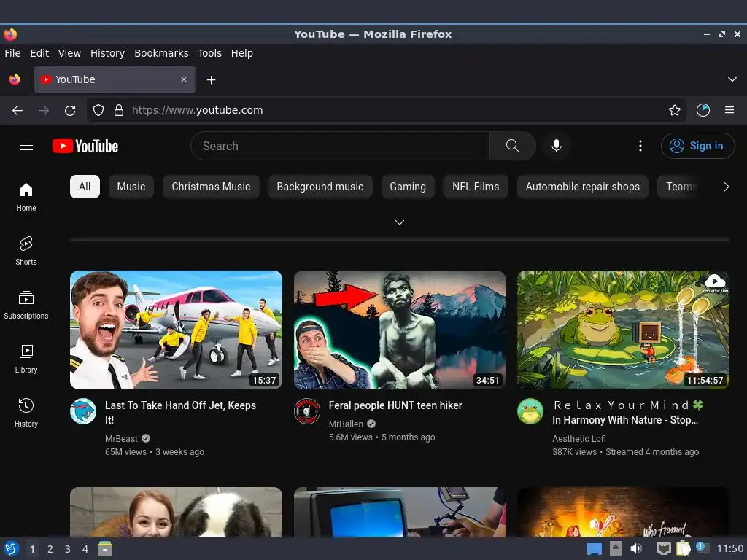Click the taskbar clipboard tray icon

pos(683,548)
